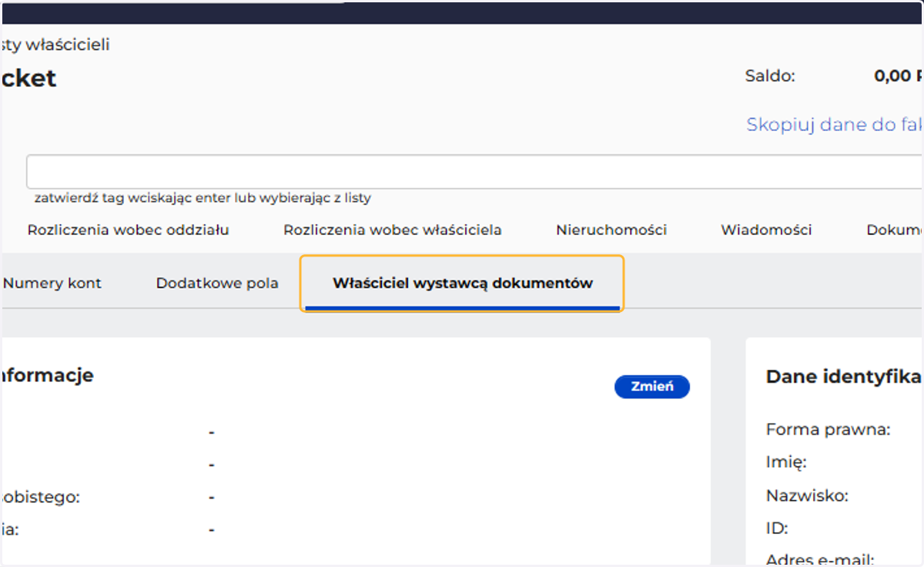This screenshot has width=924, height=567.
Task: Focus the tag input field
Action: tap(475, 172)
